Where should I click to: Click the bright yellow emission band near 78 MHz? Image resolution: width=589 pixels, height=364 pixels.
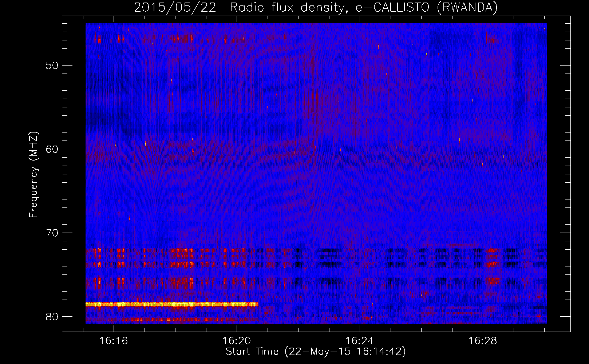tap(172, 304)
